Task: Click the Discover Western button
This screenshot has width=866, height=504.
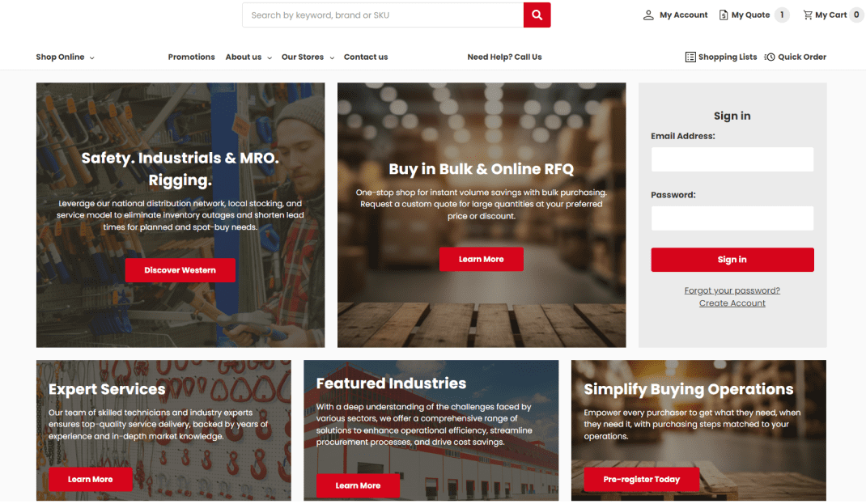Action: [180, 270]
